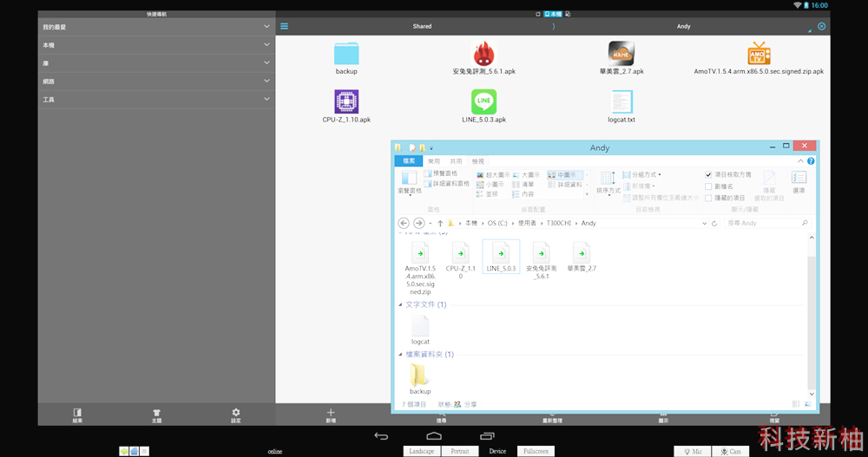
Task: Expand 工具 section in sidebar
Action: tap(156, 100)
